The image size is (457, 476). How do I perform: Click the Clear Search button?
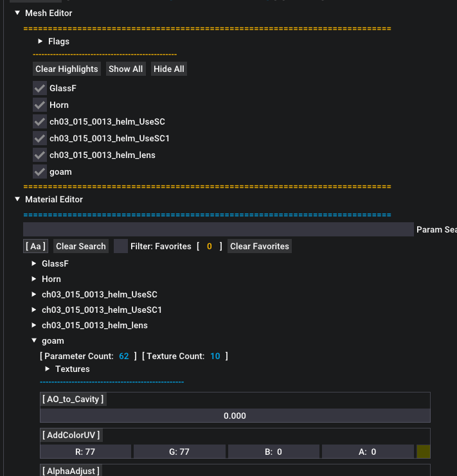tap(80, 246)
